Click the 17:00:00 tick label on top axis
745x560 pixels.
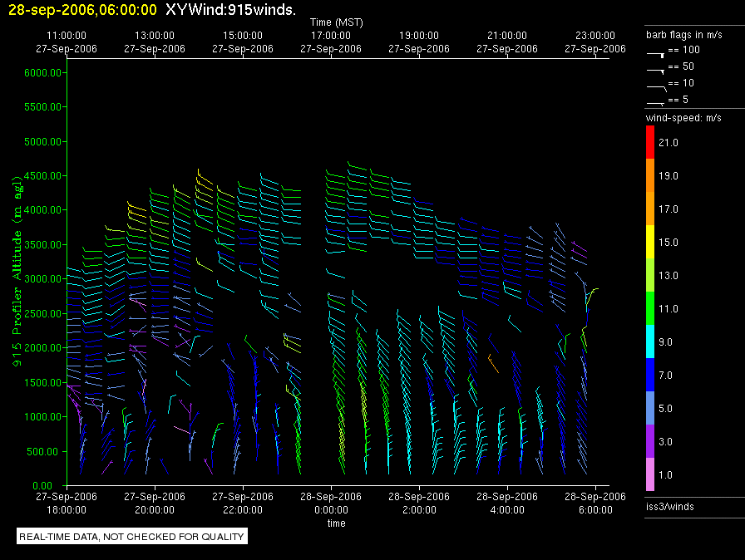pos(330,36)
